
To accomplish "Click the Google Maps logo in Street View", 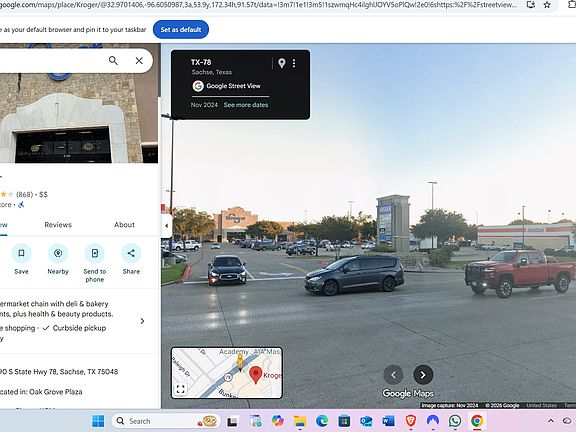I will coord(408,393).
